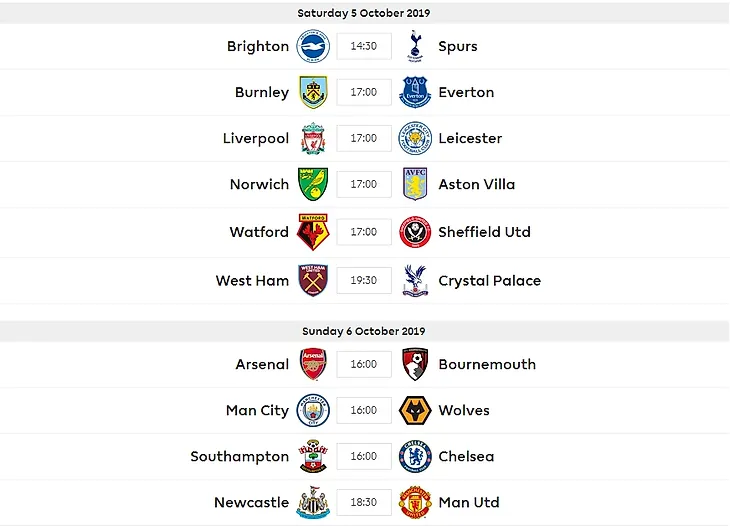Image resolution: width=730 pixels, height=526 pixels.
Task: Click the Crystal Palace eagle crest
Action: [x=415, y=280]
